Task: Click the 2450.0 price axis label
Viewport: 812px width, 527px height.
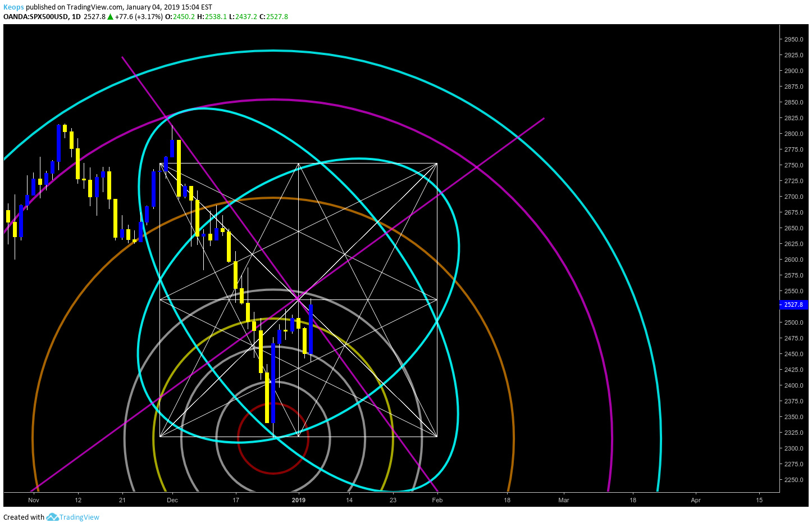Action: (x=793, y=354)
